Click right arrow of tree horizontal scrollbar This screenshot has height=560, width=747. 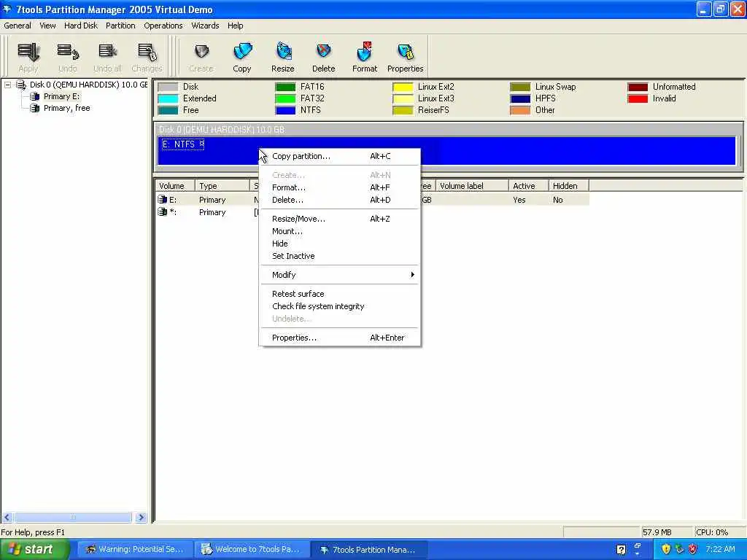pos(141,517)
